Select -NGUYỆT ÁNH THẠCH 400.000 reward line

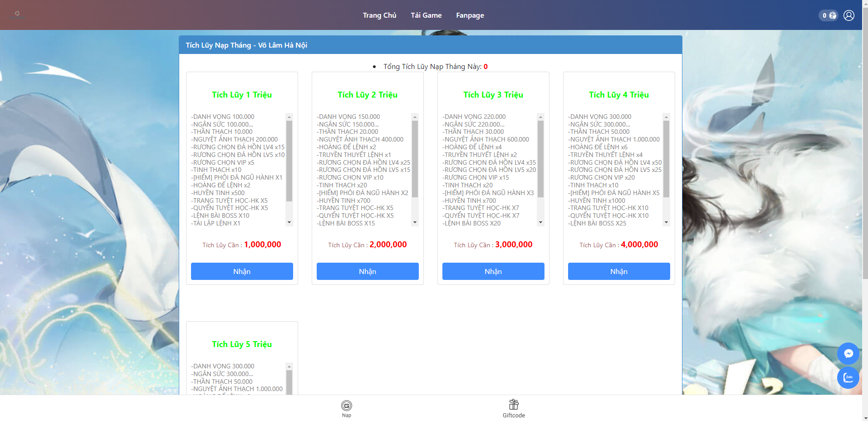point(360,139)
